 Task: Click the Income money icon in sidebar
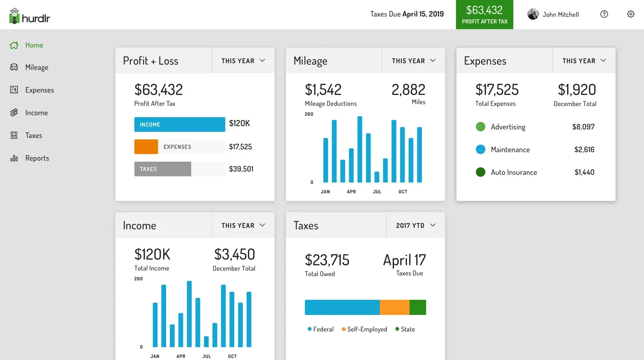pos(14,112)
